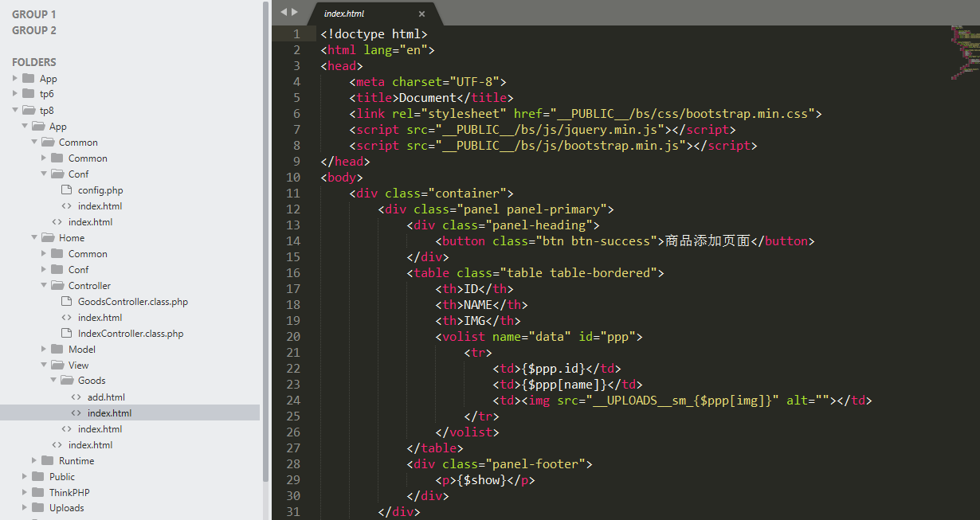Collapse the Goods folder arrow
The width and height of the screenshot is (980, 520).
pos(53,381)
